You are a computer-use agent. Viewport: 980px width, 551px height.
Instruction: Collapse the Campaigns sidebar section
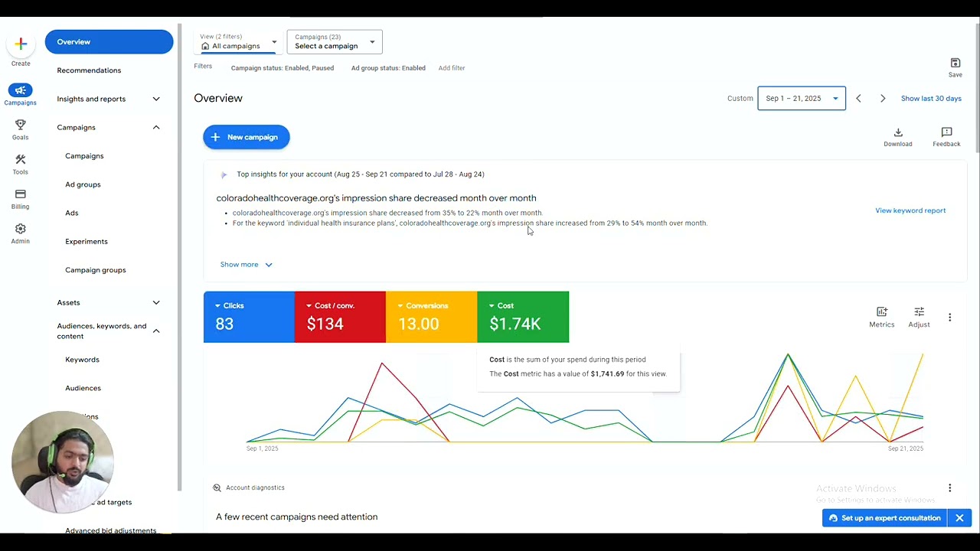click(x=156, y=127)
